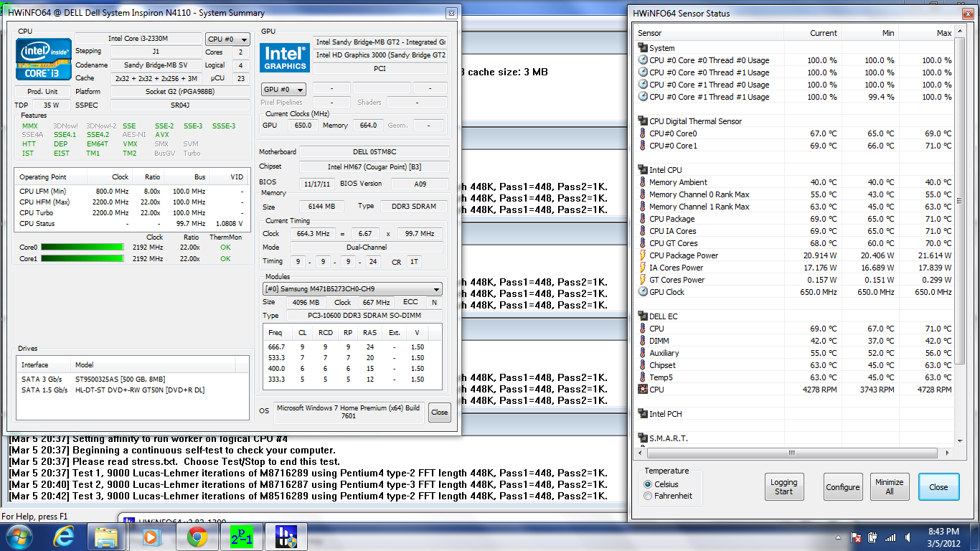
Task: Sort sensors by the Sensor column header
Action: coord(709,33)
